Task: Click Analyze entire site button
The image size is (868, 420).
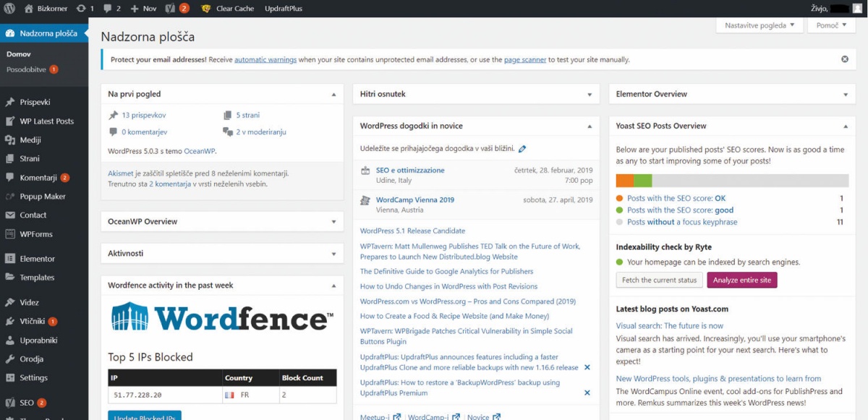Action: coord(742,280)
